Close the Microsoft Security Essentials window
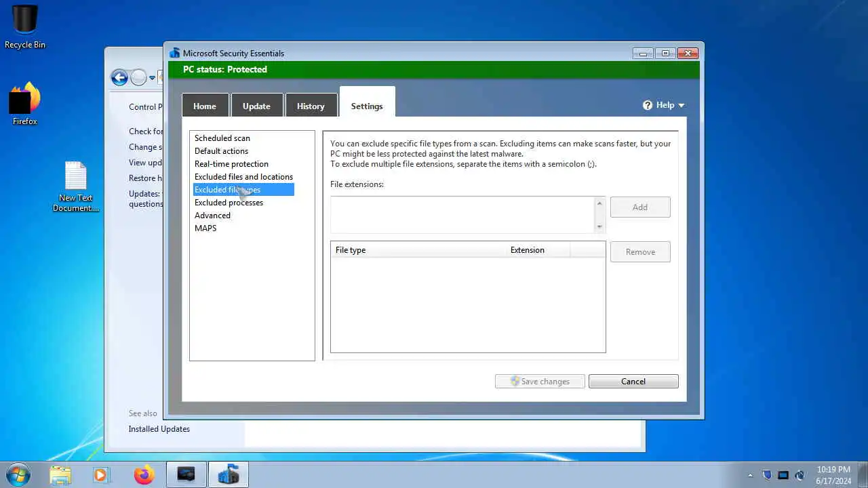 click(x=688, y=54)
